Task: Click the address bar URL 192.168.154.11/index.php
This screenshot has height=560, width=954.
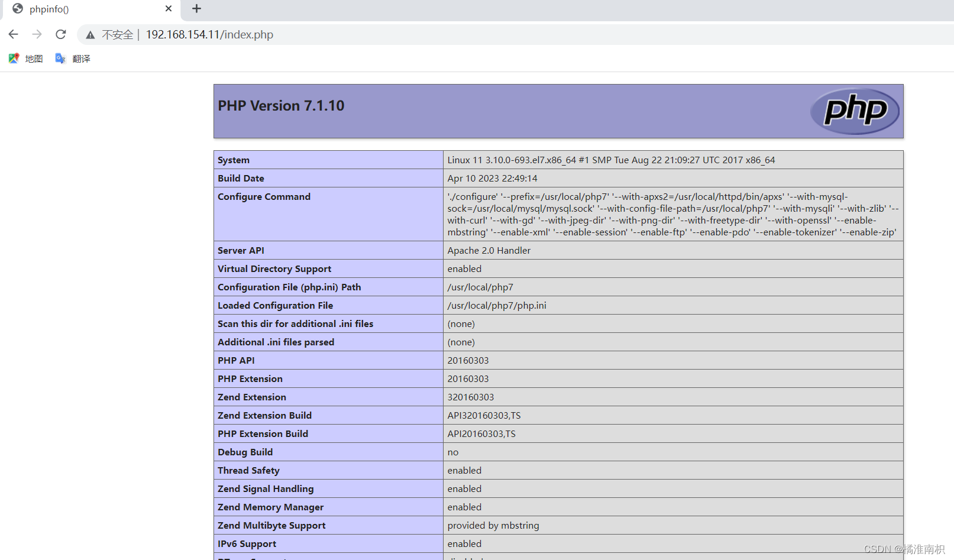Action: [x=209, y=35]
